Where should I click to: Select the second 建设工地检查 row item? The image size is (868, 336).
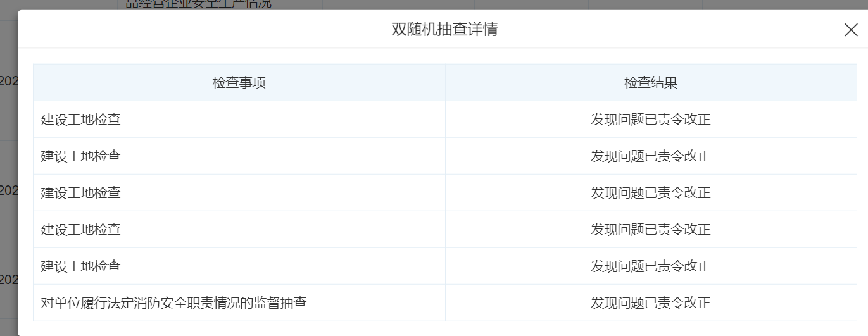coord(81,156)
